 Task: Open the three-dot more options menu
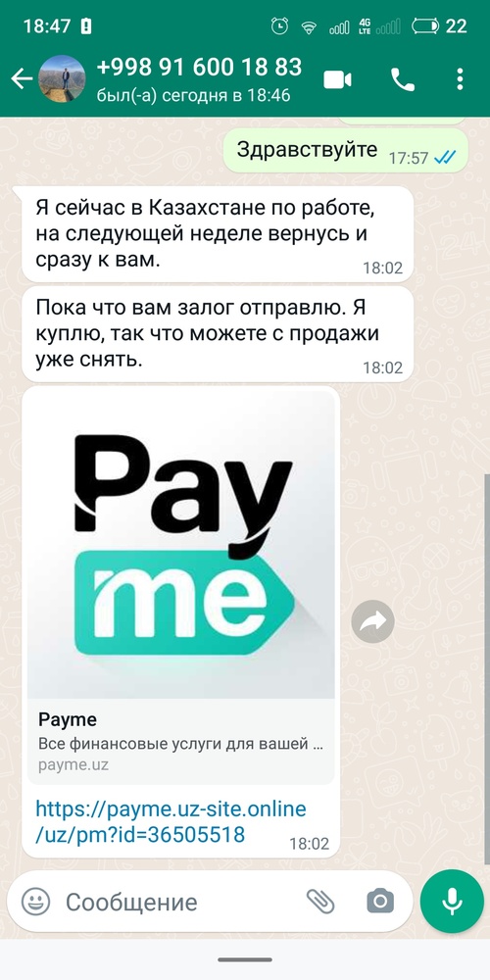460,79
